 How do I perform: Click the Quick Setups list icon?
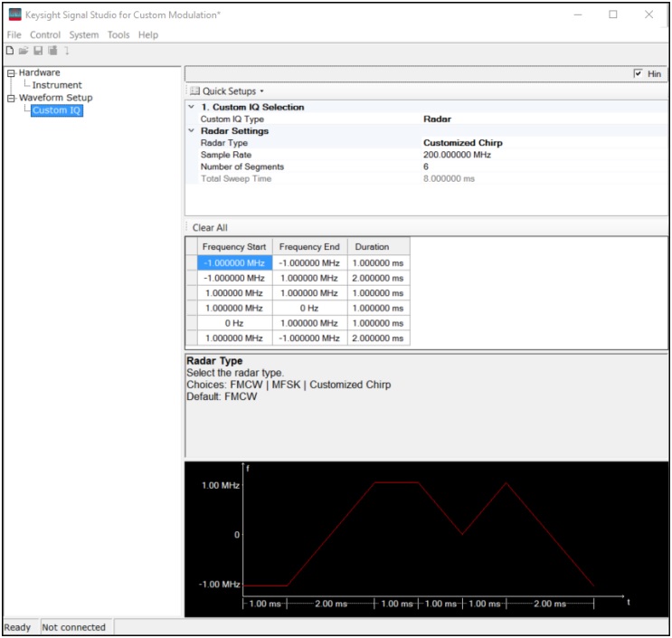(x=195, y=90)
